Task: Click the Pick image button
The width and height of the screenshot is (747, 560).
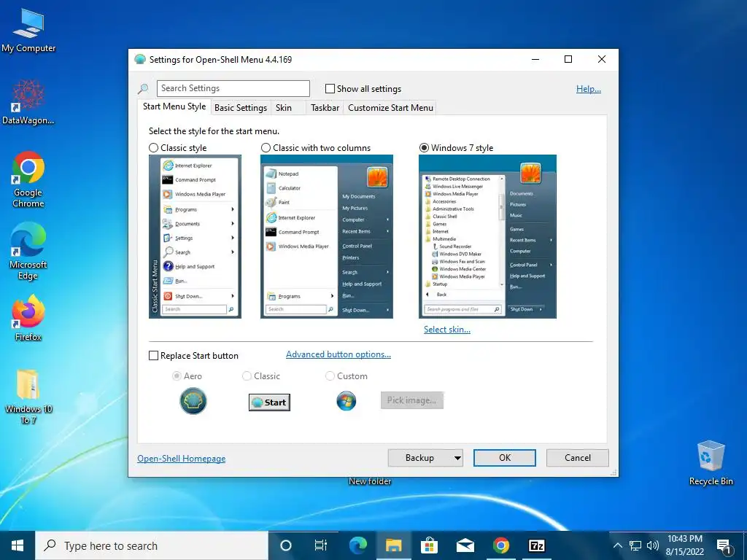Action: click(x=412, y=400)
